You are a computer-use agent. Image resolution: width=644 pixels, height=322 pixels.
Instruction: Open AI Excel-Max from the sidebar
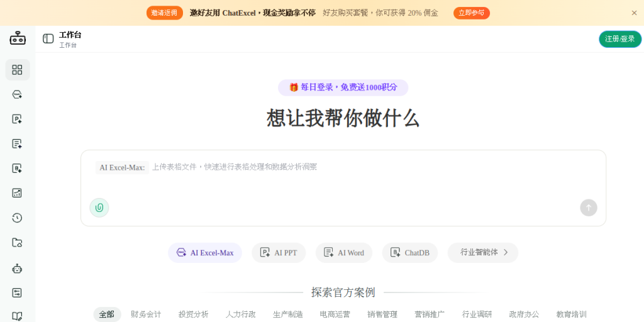[x=17, y=94]
